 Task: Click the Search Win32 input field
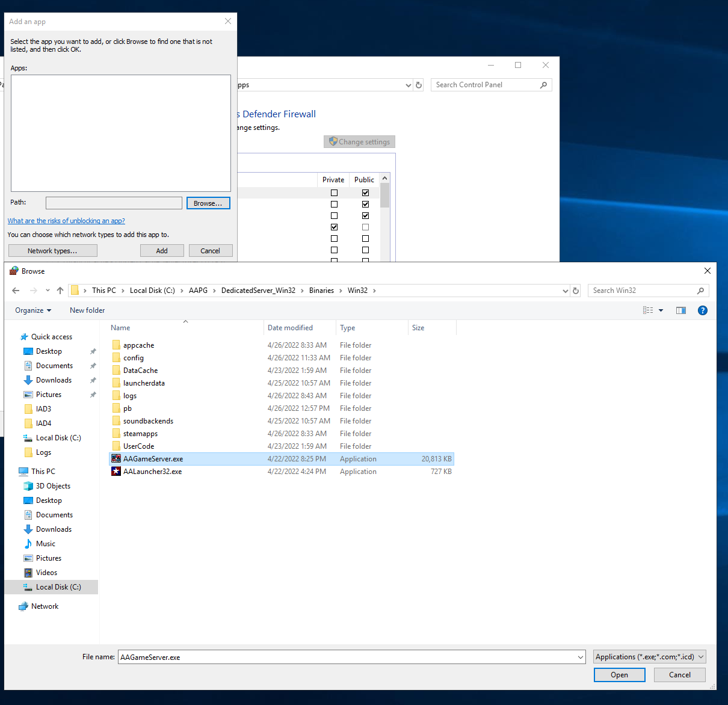643,291
